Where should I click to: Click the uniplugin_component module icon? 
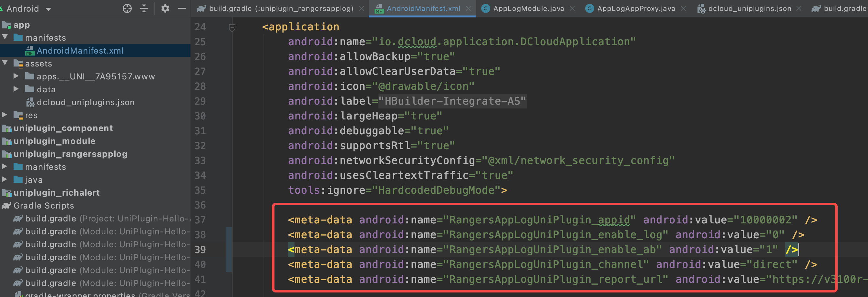6,128
